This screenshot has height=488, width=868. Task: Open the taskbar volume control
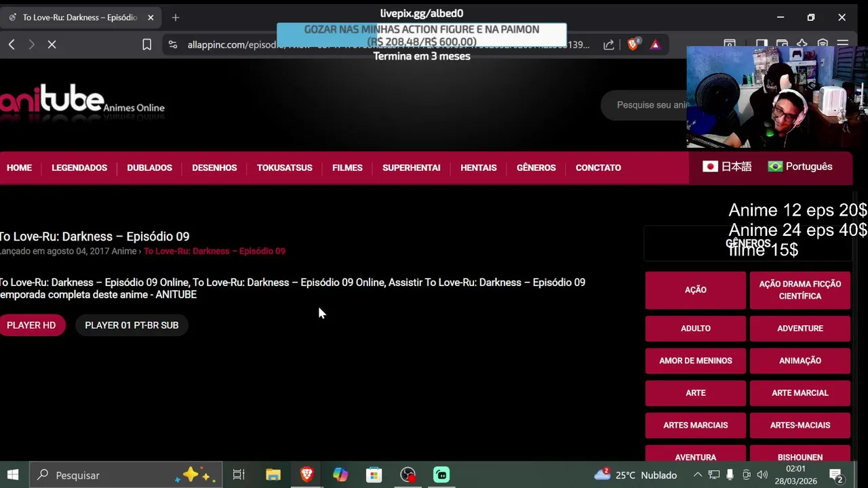(x=762, y=475)
